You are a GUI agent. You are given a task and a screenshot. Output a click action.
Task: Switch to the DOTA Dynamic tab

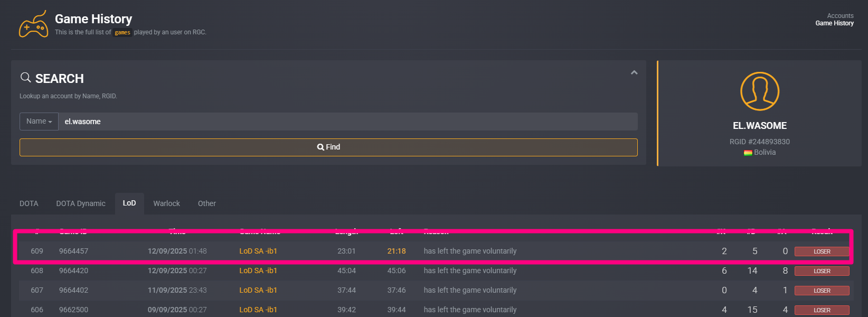pos(81,203)
